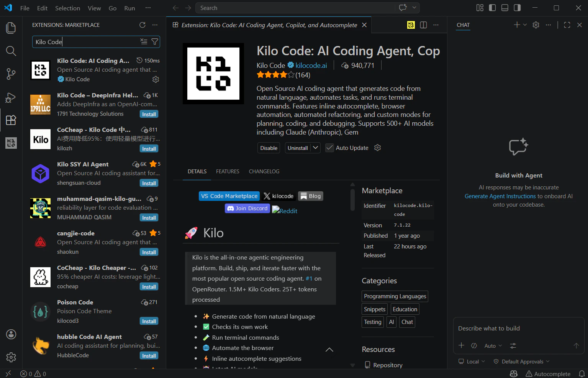The image size is (588, 378).
Task: Open the Explorer sidebar icon
Action: [x=11, y=28]
